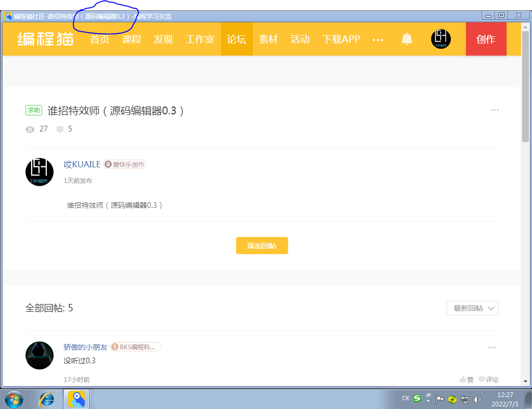Open the post title three-dots options

pyautogui.click(x=495, y=110)
